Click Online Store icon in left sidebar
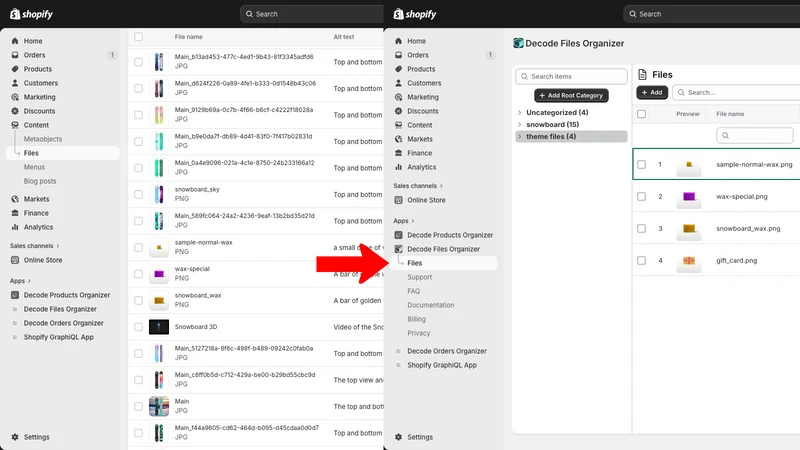The image size is (800, 450). pos(15,260)
